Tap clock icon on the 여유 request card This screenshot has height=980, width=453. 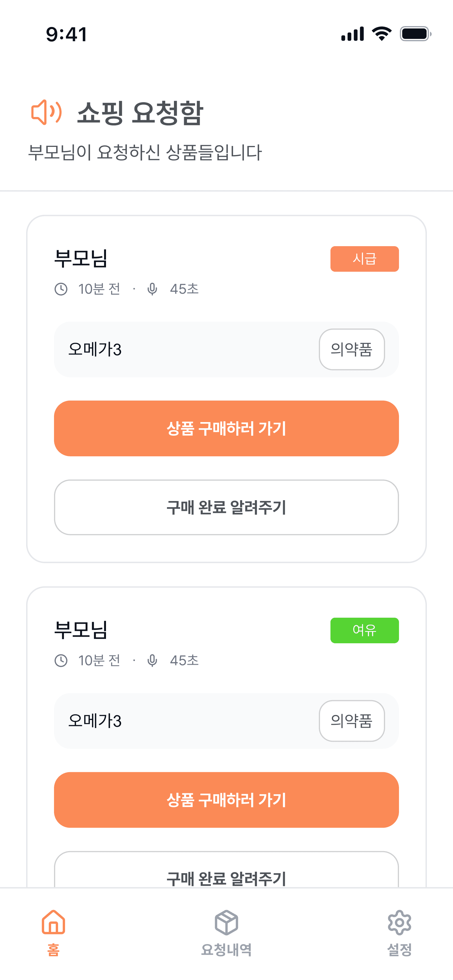(x=61, y=661)
